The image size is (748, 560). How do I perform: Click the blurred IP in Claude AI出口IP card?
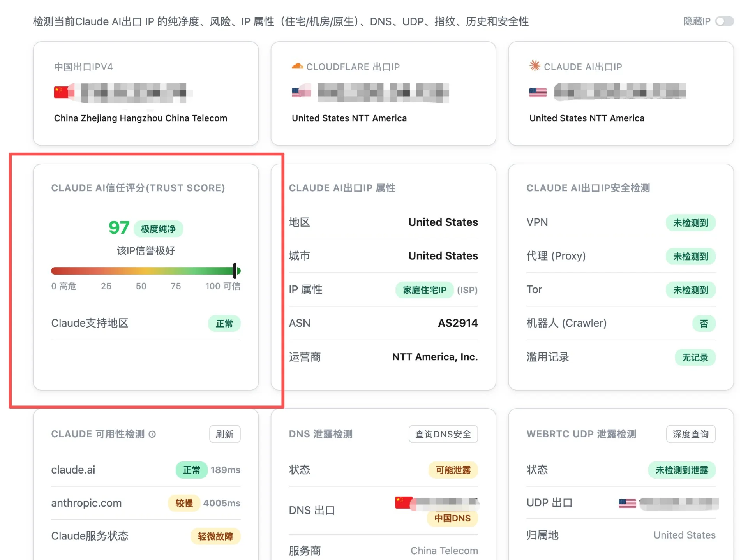click(620, 92)
